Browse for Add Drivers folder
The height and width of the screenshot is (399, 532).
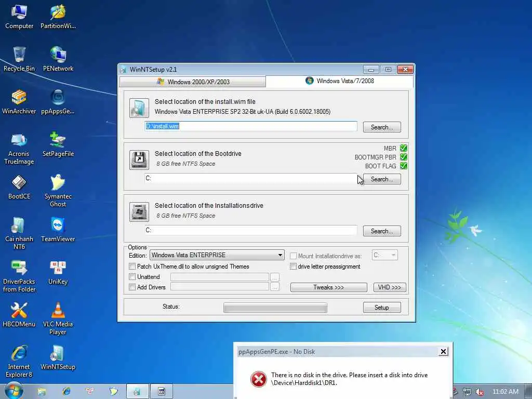pos(275,287)
